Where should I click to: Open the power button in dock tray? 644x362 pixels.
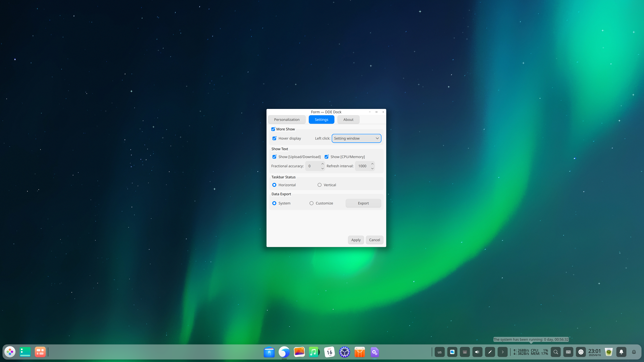tap(581, 352)
